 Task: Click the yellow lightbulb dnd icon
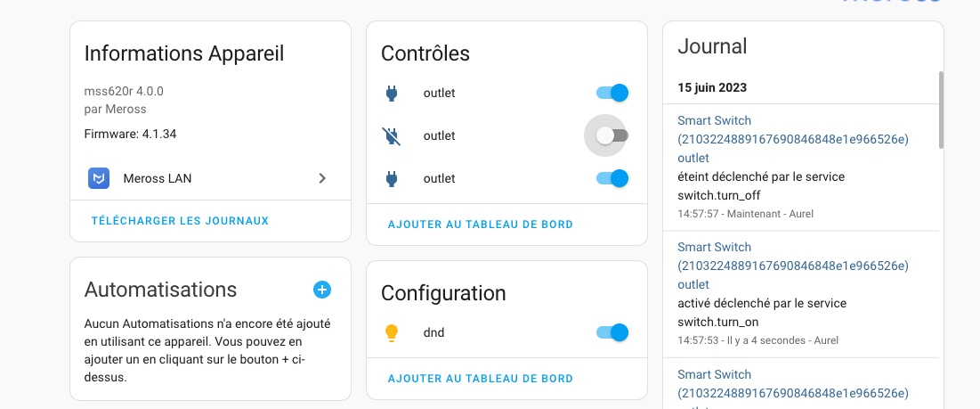(392, 332)
